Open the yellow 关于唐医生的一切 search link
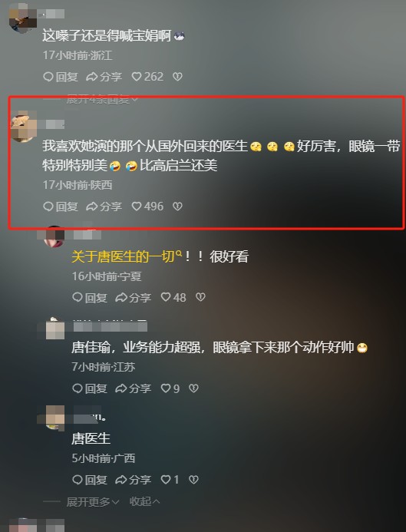The height and width of the screenshot is (532, 406). pyautogui.click(x=126, y=256)
